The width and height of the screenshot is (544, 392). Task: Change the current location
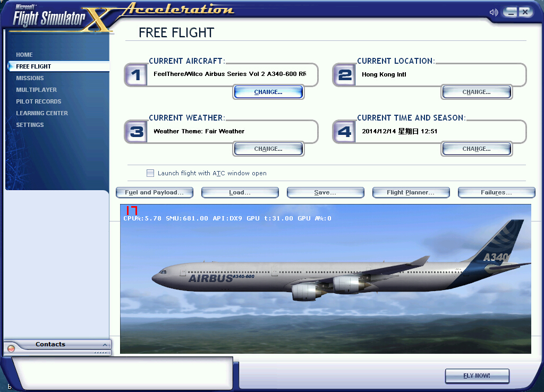tap(477, 92)
